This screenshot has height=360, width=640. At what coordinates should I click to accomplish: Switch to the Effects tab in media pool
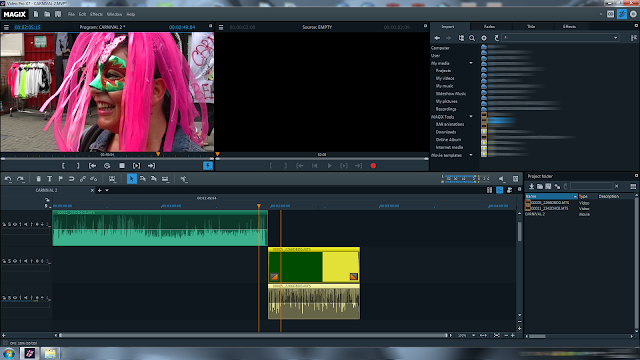pyautogui.click(x=569, y=27)
